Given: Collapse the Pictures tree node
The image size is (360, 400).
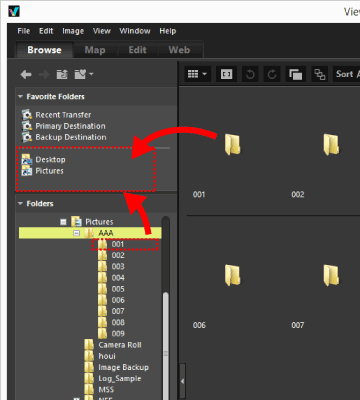Looking at the screenshot, I should 63,222.
